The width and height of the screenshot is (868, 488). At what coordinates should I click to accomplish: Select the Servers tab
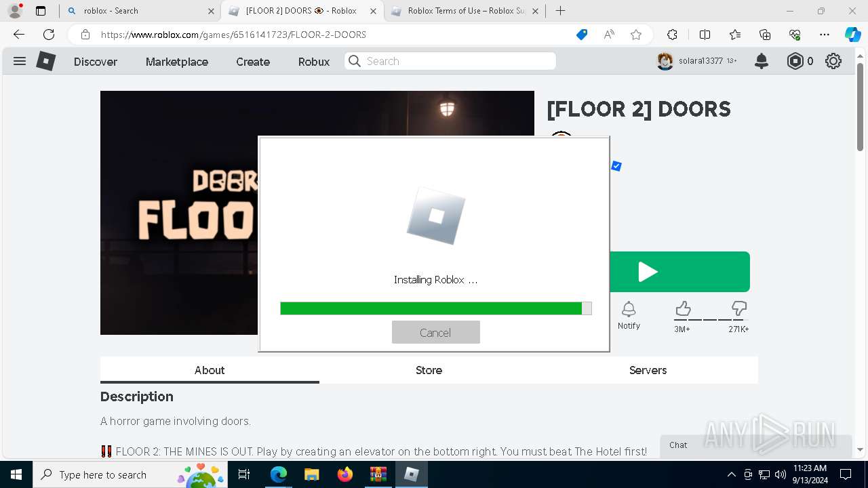[648, 370]
